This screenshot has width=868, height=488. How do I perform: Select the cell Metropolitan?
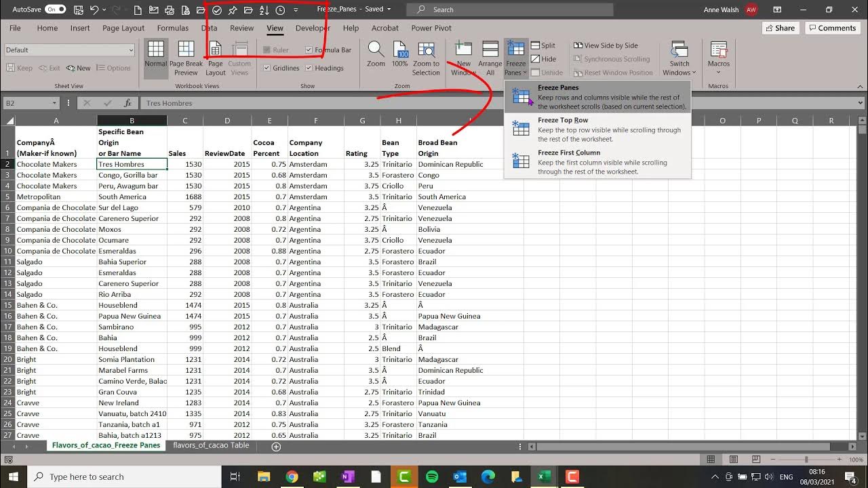(56, 197)
